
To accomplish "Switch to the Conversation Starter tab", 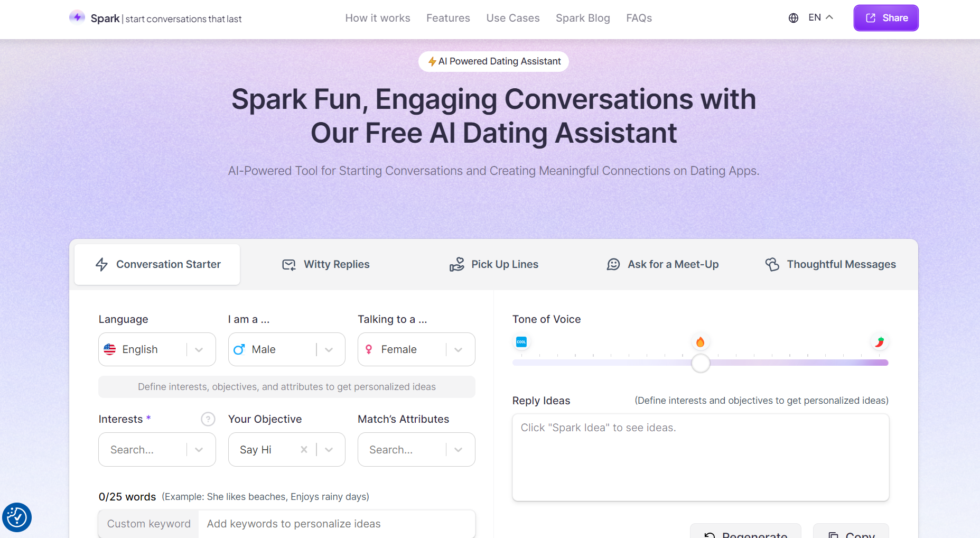I will click(x=157, y=264).
